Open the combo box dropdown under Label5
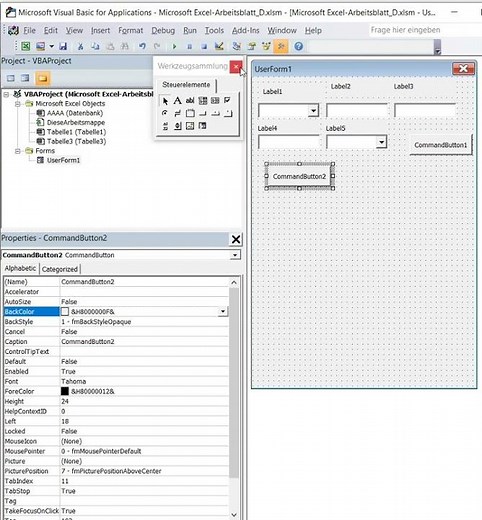This screenshot has height=520, width=482. (x=381, y=142)
